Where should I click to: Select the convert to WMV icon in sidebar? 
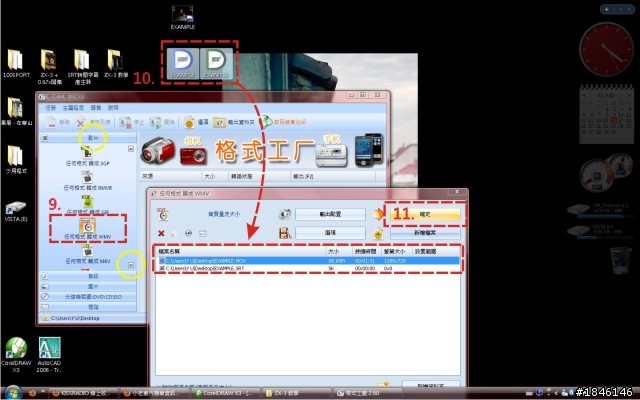pos(87,225)
